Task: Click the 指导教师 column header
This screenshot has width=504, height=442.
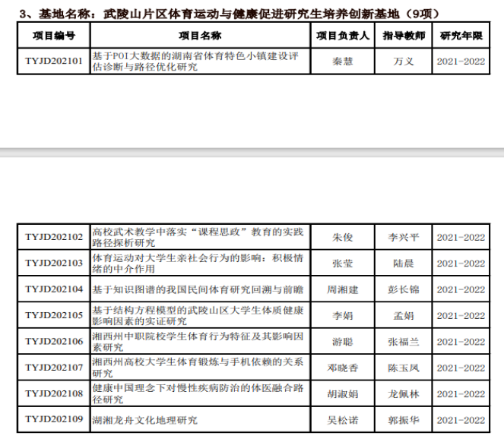Action: pyautogui.click(x=404, y=36)
